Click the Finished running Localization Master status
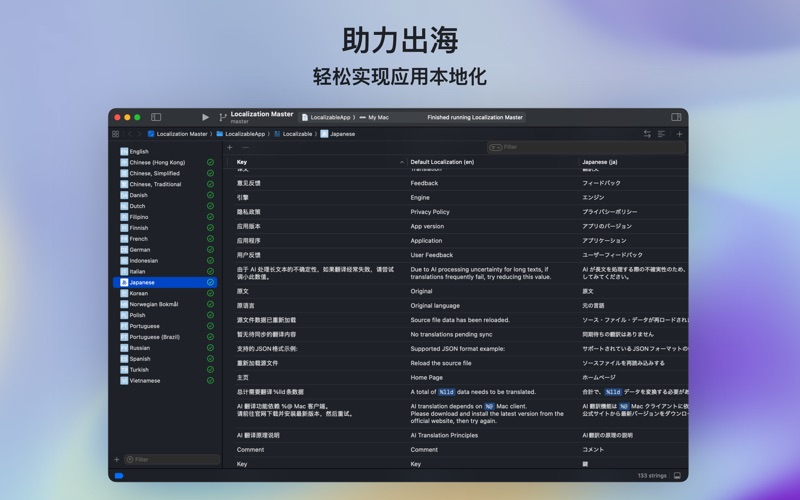 pyautogui.click(x=475, y=117)
